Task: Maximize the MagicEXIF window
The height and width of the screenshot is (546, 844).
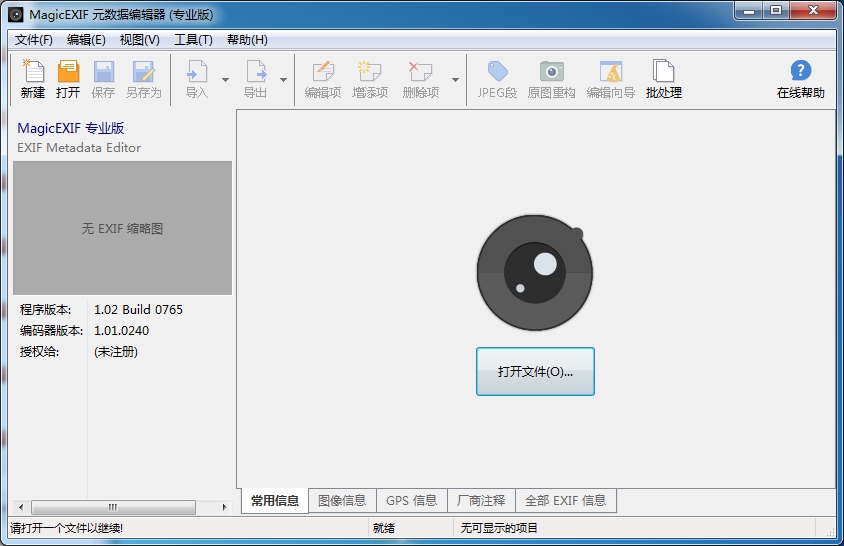Action: (776, 10)
